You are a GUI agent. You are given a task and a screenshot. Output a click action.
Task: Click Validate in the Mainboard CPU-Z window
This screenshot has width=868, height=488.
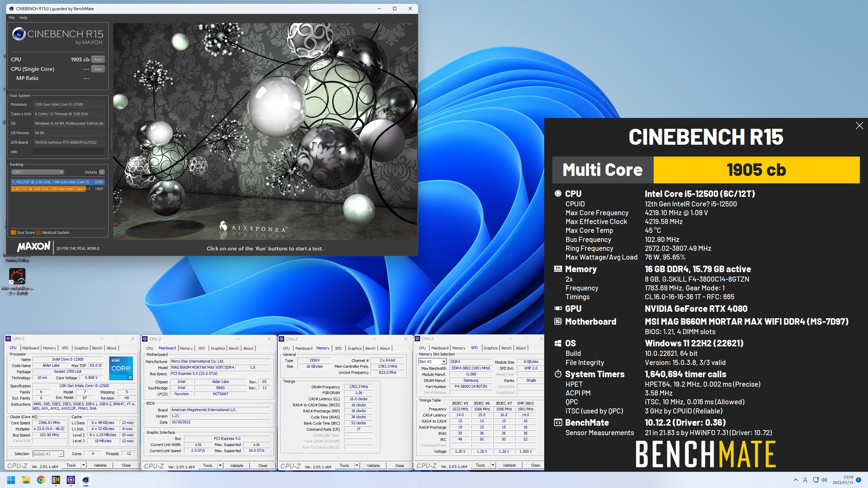pos(237,466)
